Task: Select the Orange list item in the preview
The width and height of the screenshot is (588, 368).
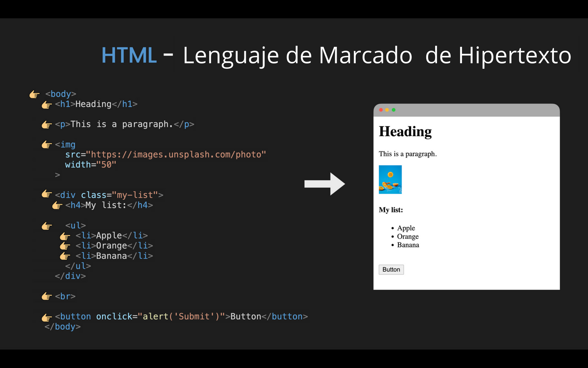Action: [x=408, y=236]
